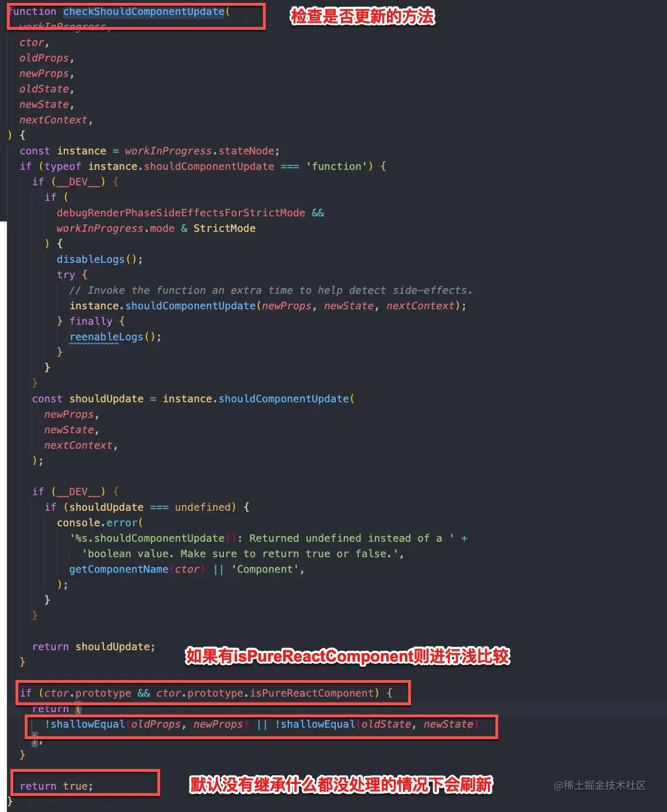Click 'newProps,' parameter directly below oldProps

coord(46,73)
